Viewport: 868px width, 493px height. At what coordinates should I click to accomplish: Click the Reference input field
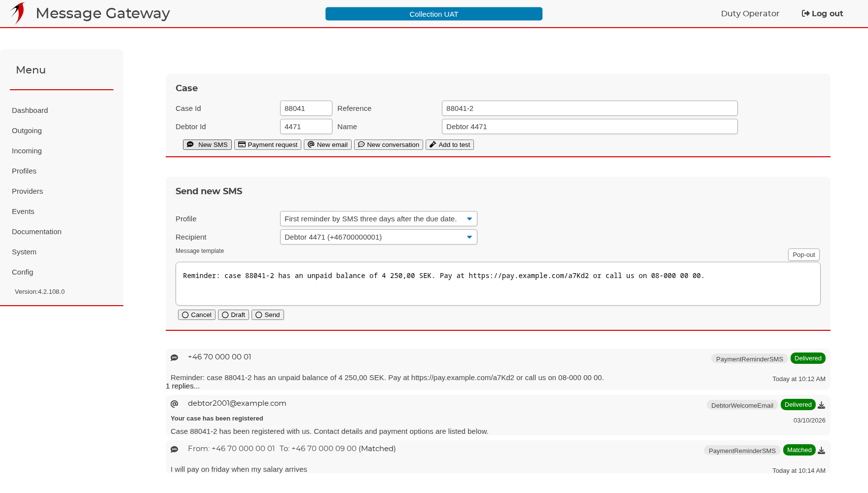click(590, 108)
